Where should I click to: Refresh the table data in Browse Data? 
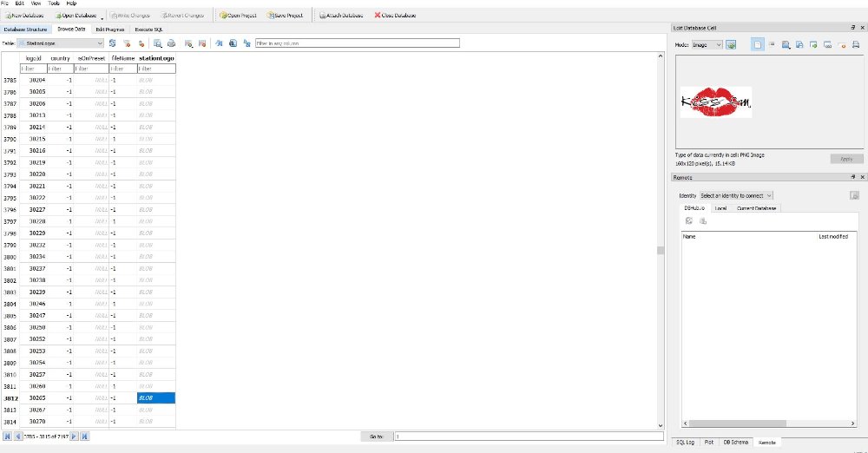[x=112, y=43]
